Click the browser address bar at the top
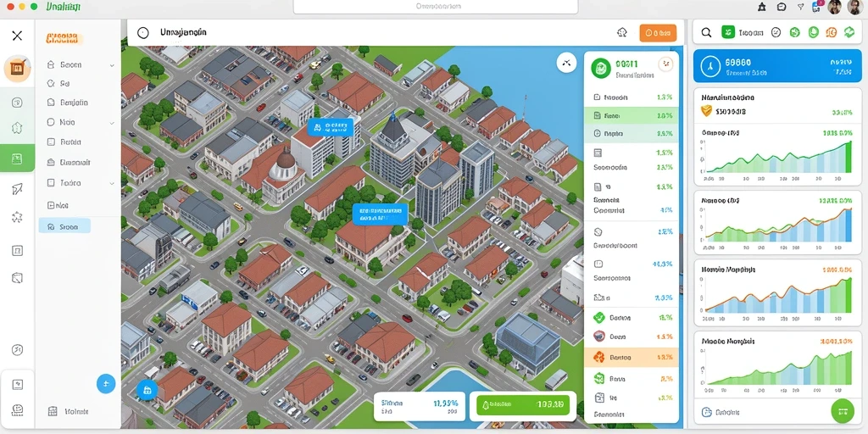Screen dimensions: 868x434 [436, 7]
